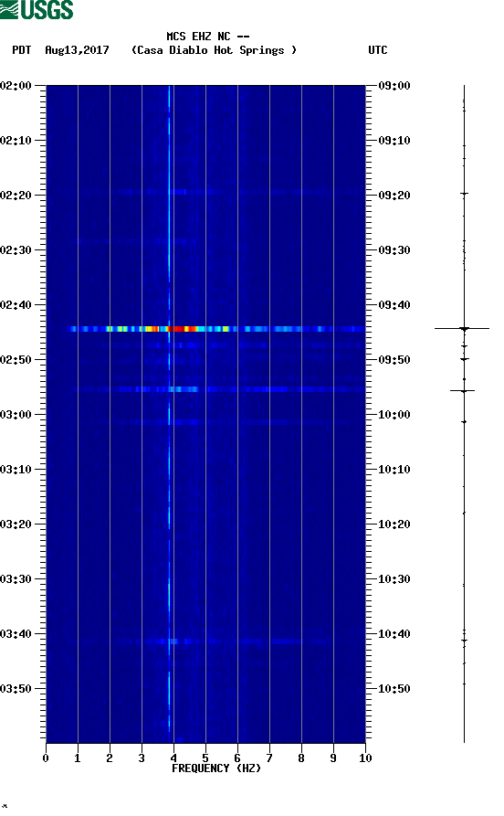Click the '02:10' PDT time label
504x816 pixels.
tap(16, 141)
